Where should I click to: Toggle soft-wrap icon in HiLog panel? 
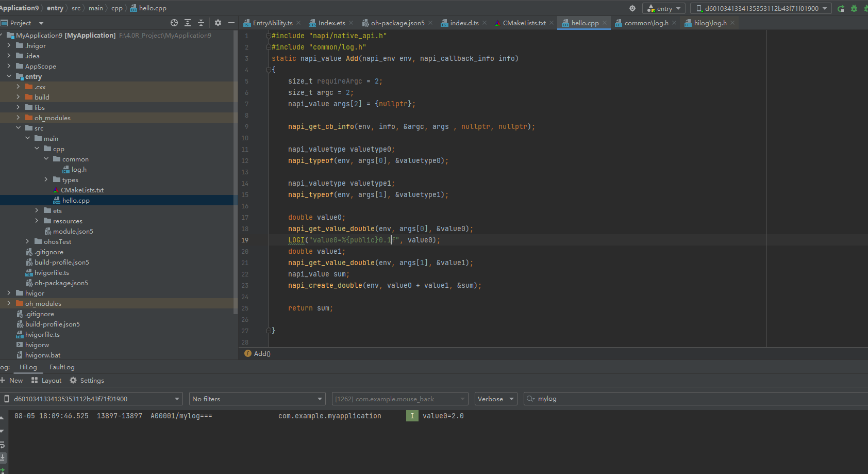coord(3,445)
